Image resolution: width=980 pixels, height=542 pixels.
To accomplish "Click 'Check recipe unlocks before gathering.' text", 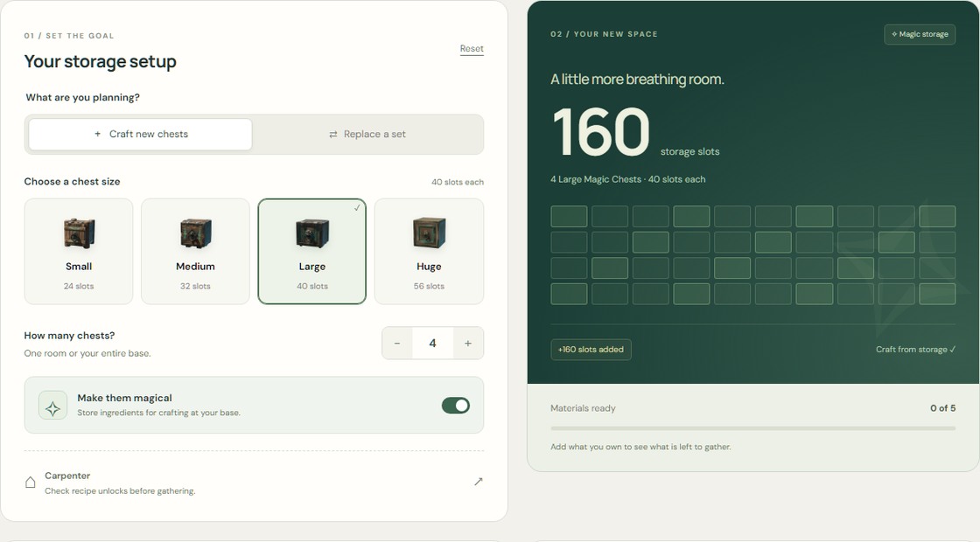I will click(x=120, y=491).
